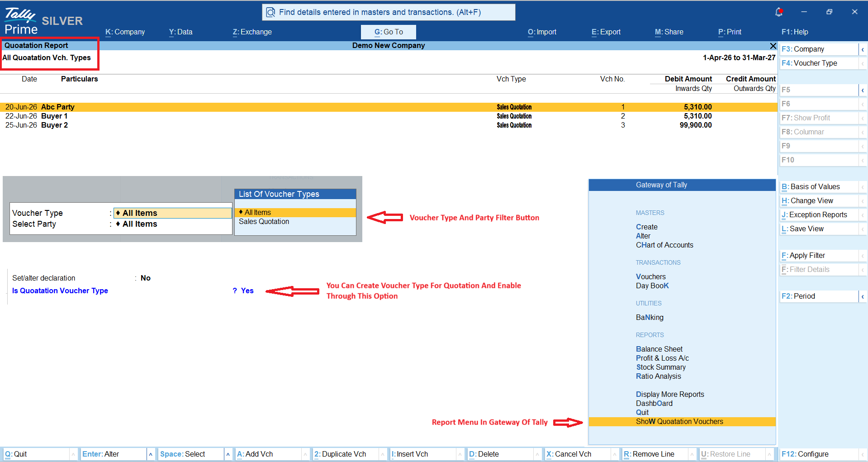Click 2: Duplicate Vch button

pos(346,454)
